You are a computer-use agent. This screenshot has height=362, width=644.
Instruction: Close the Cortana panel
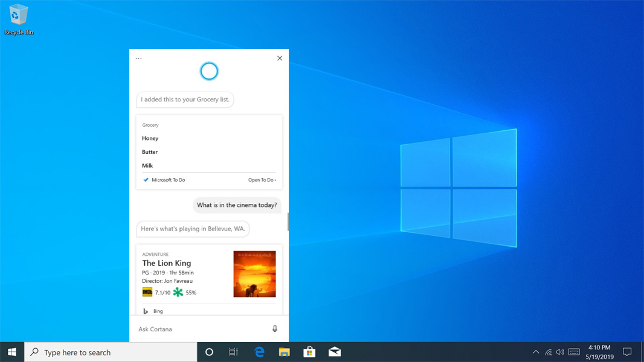click(280, 58)
